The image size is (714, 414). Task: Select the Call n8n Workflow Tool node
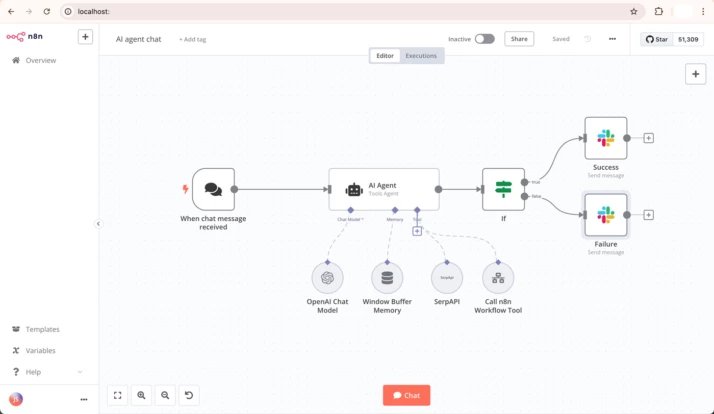click(x=498, y=278)
